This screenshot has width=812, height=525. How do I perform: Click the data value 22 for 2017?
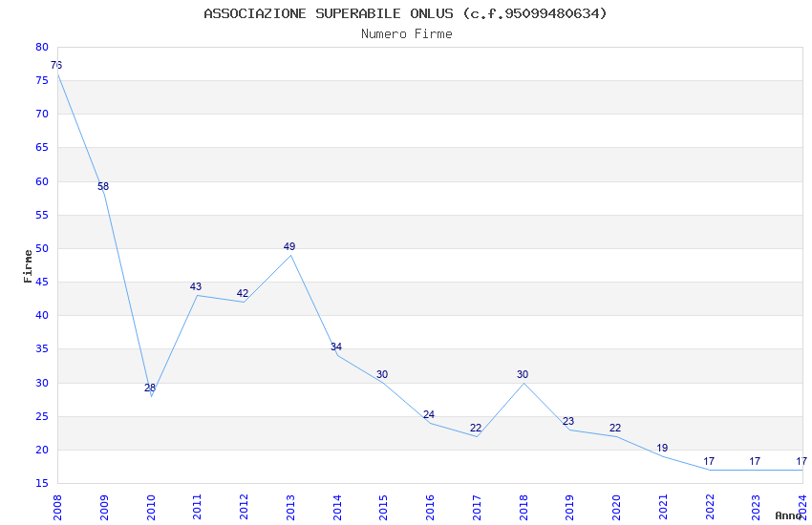[476, 428]
